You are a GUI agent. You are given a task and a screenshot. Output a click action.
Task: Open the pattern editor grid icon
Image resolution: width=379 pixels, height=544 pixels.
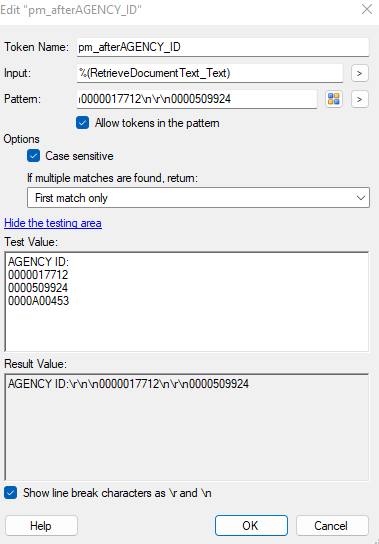[334, 99]
